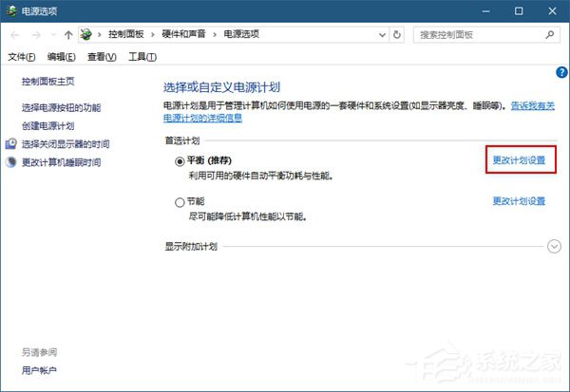Maximize the 电源选项 window
570x392 pixels.
pos(519,11)
